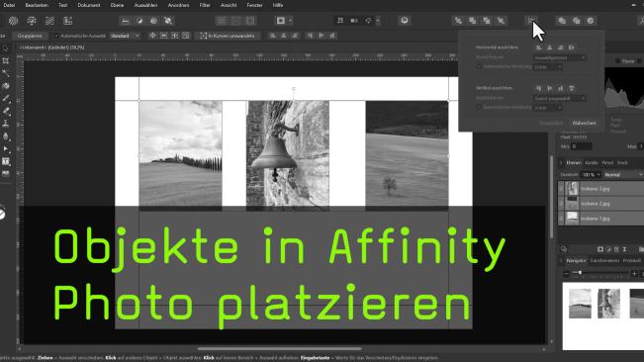
Task: Toggle the Quick Mask icon
Action: [x=281, y=21]
